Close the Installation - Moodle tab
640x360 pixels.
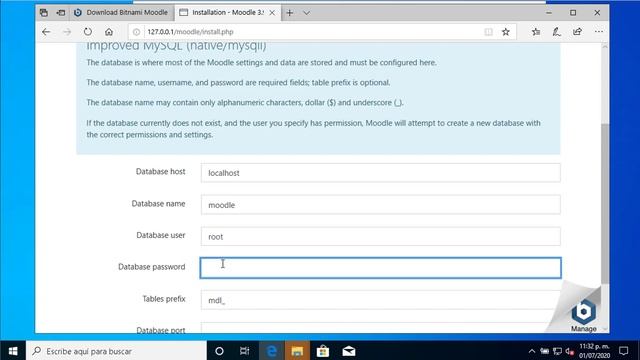tap(272, 13)
